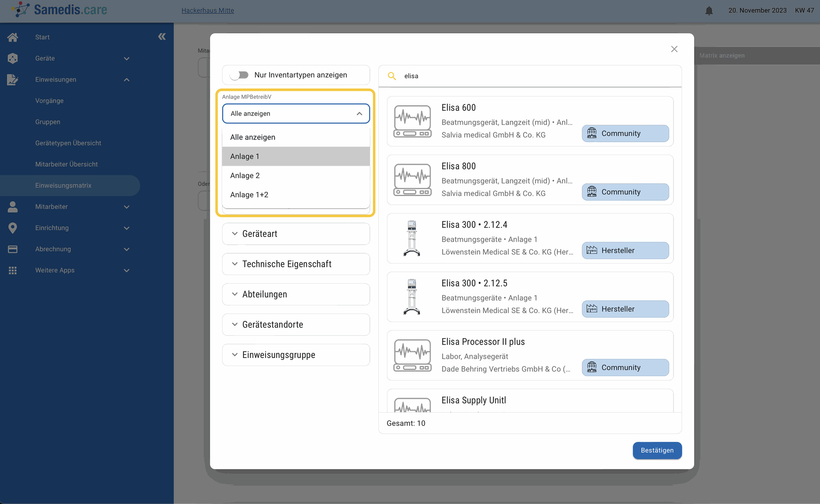Click the Einrichtung location pin icon
This screenshot has width=820, height=504.
[13, 228]
